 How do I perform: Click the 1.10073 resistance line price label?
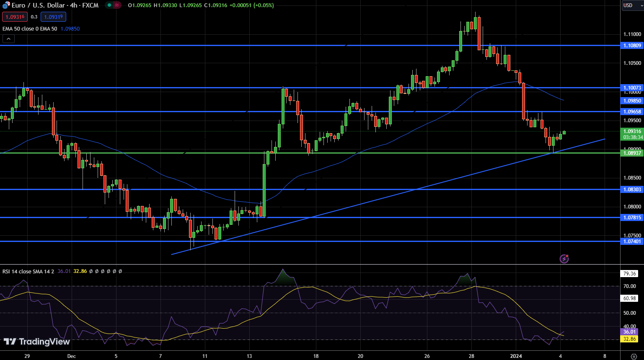(x=632, y=88)
